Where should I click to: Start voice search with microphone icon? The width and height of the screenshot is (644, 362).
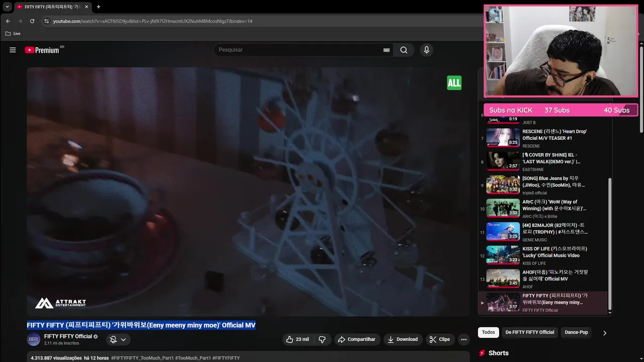point(427,50)
